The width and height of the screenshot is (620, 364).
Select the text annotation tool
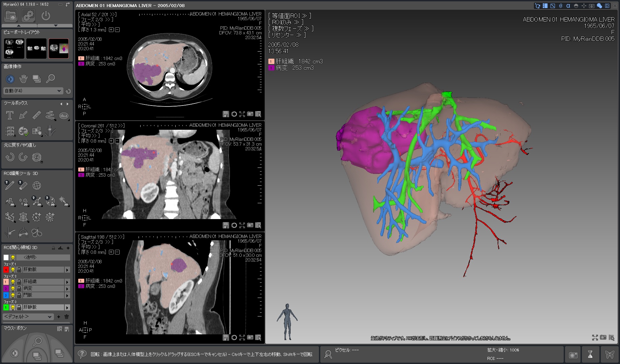[10, 115]
